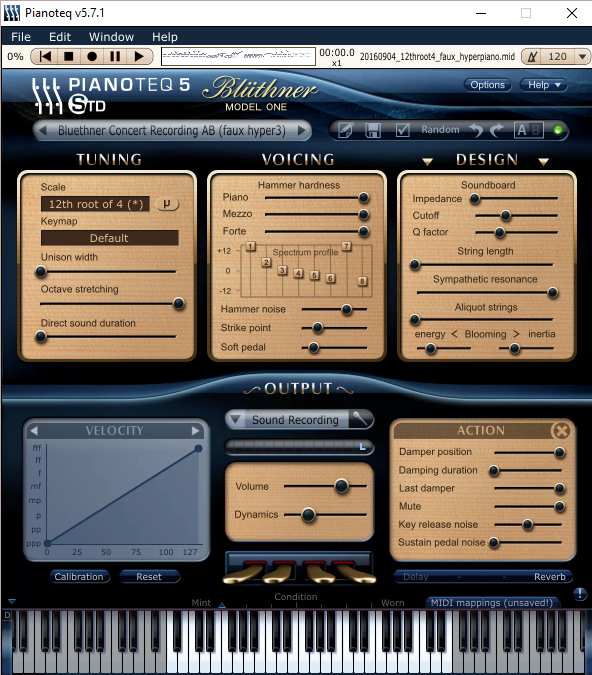Click the Condition slider marker near Mint
The width and height of the screenshot is (592, 675).
[x=222, y=605]
